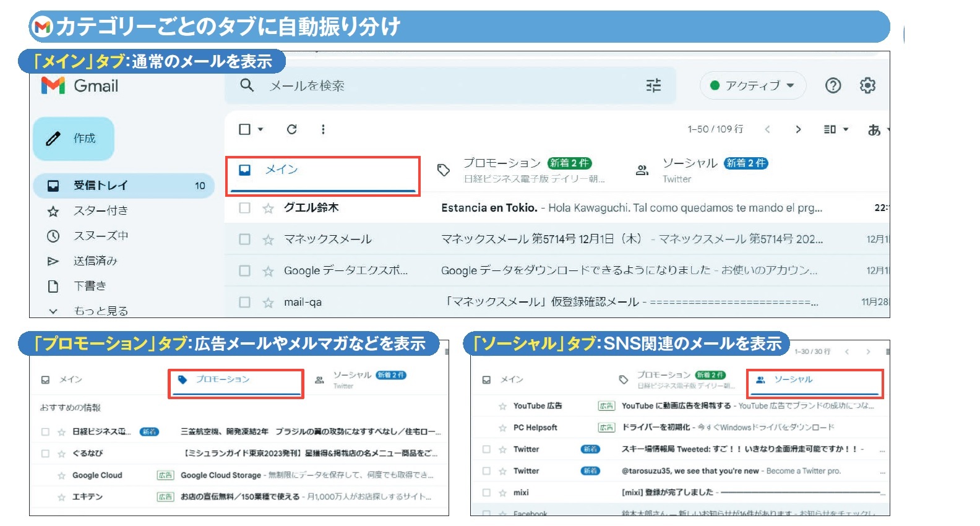The height and width of the screenshot is (526, 980).
Task: Check the mail-qa email checkbox
Action: (x=245, y=303)
